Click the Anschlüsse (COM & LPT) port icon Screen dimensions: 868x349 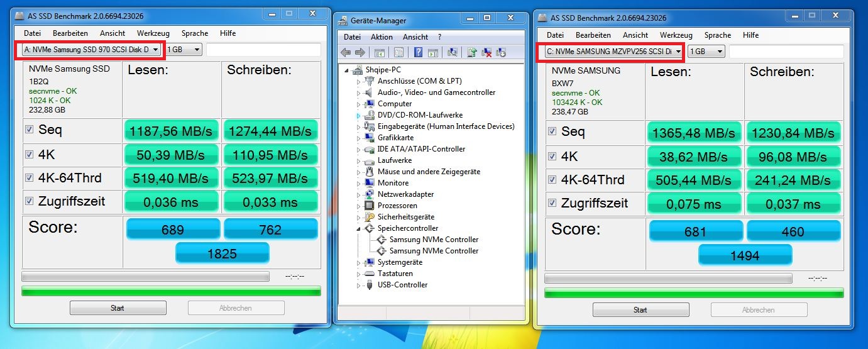tap(370, 81)
